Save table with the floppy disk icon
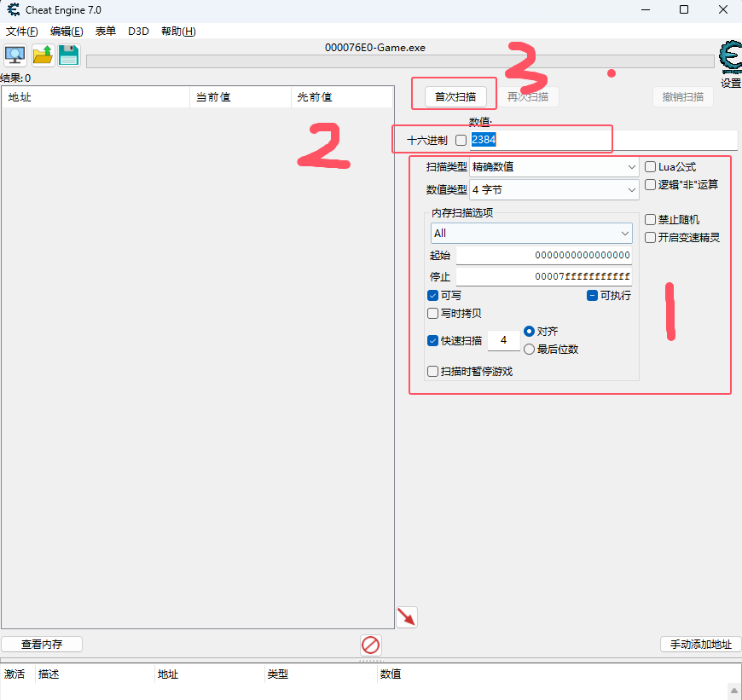742x700 pixels. [69, 55]
